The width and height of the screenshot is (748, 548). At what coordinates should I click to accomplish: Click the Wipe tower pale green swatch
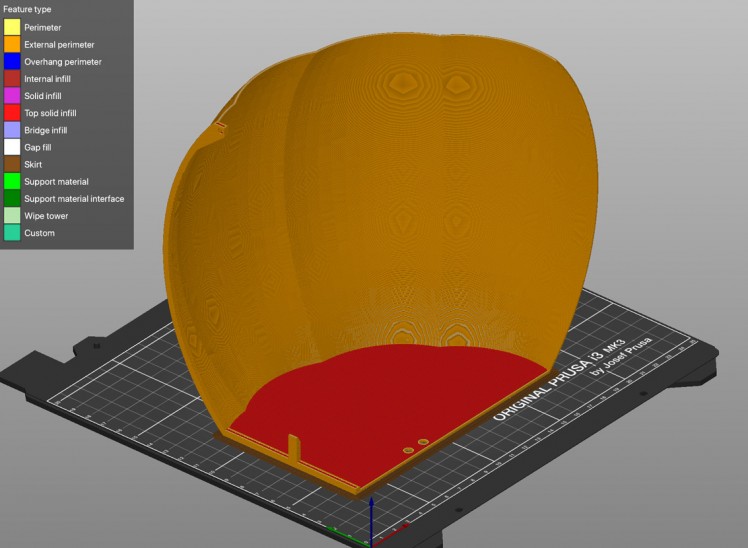(12, 216)
